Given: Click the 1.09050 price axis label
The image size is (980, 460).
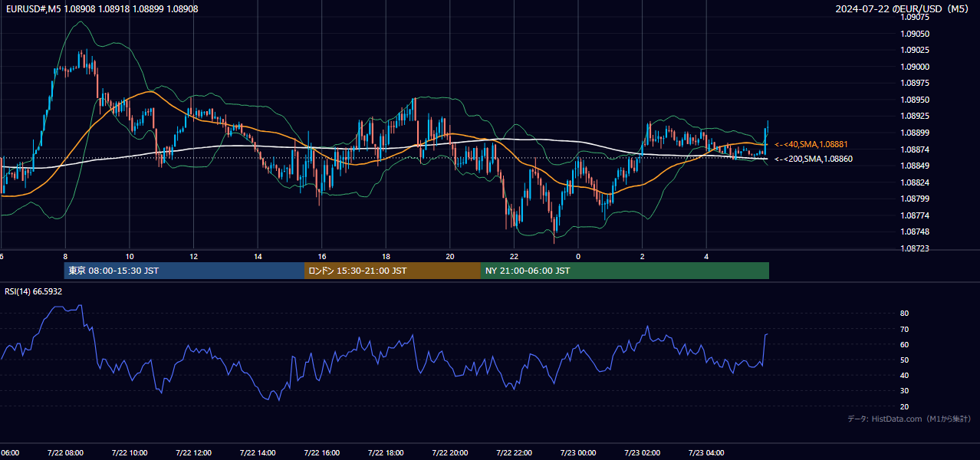Looking at the screenshot, I should click(x=914, y=34).
